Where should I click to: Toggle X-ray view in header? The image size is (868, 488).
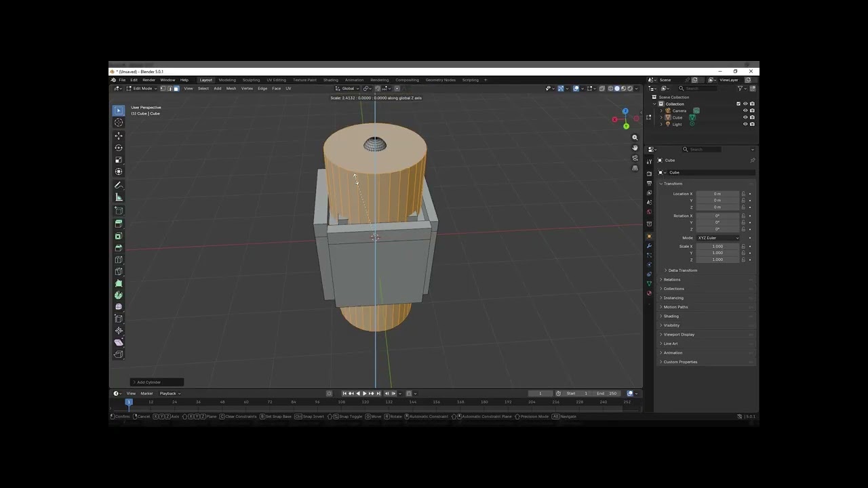[601, 88]
